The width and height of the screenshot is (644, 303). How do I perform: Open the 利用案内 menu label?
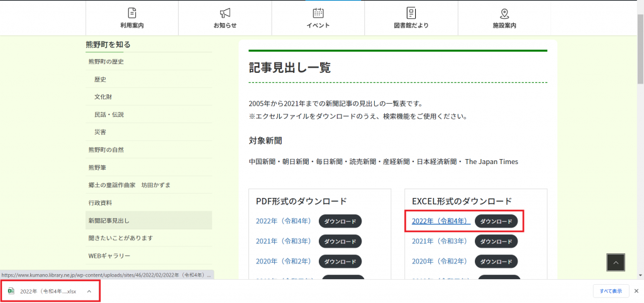[x=132, y=25]
